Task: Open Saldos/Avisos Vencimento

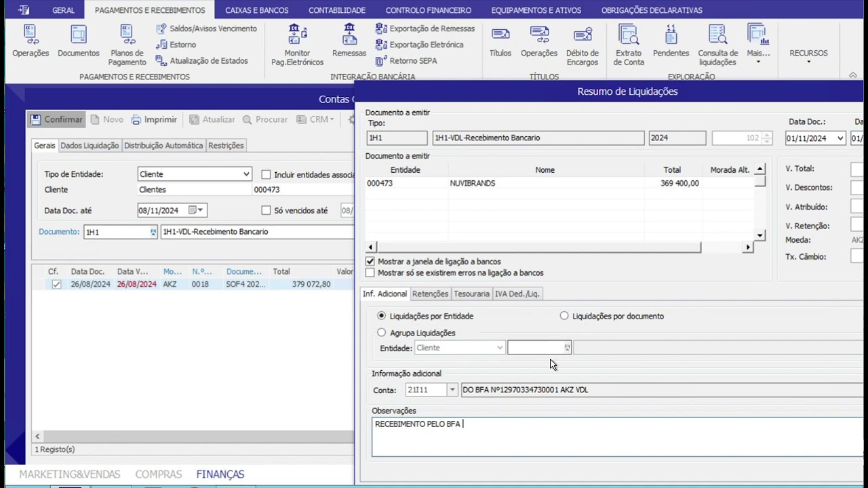Action: click(x=206, y=28)
